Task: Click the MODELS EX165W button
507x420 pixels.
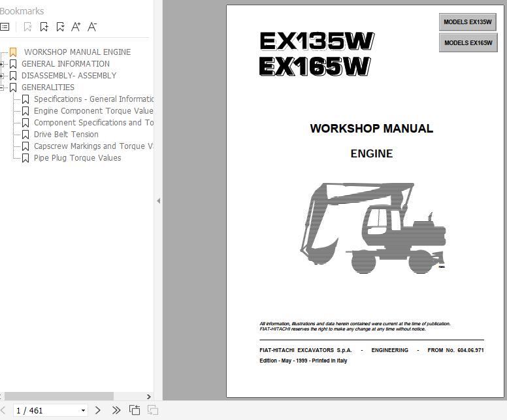Action: pos(468,42)
